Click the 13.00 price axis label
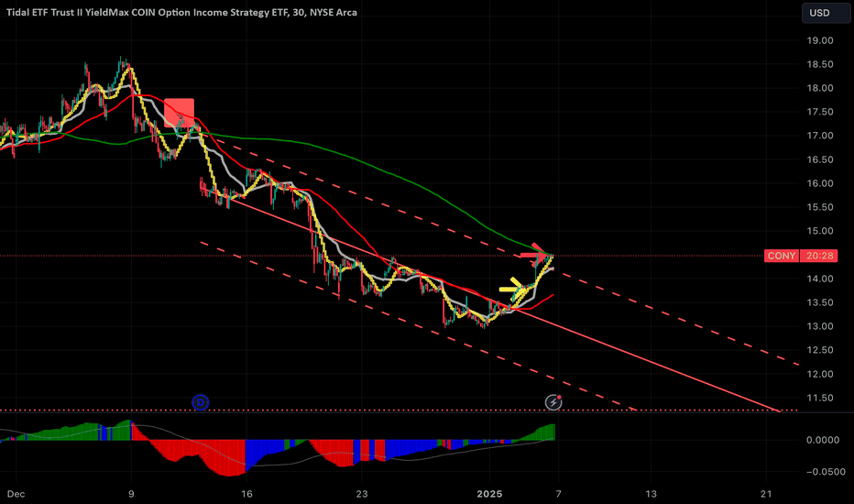854x504 pixels. 820,326
